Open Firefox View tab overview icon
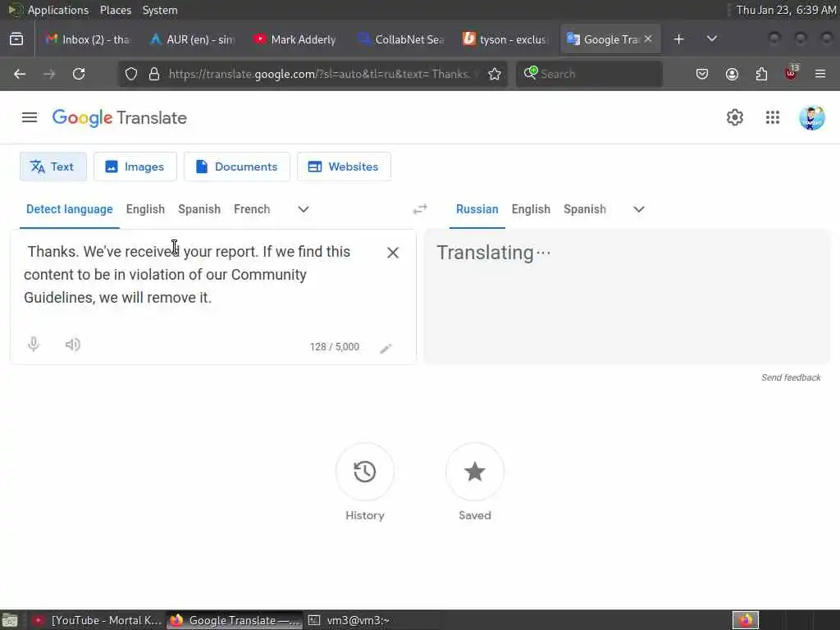Image resolution: width=840 pixels, height=630 pixels. (16, 39)
